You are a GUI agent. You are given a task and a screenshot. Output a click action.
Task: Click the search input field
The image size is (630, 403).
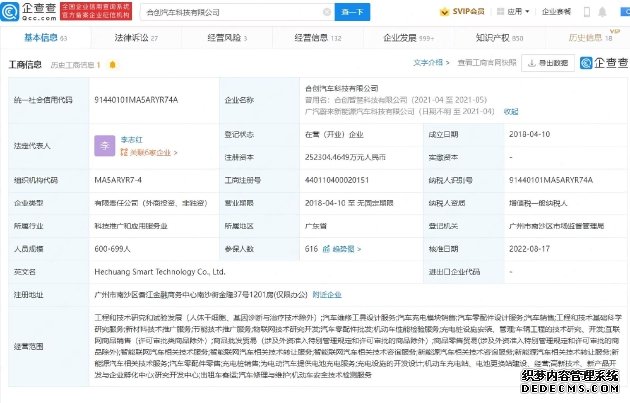[x=237, y=12]
